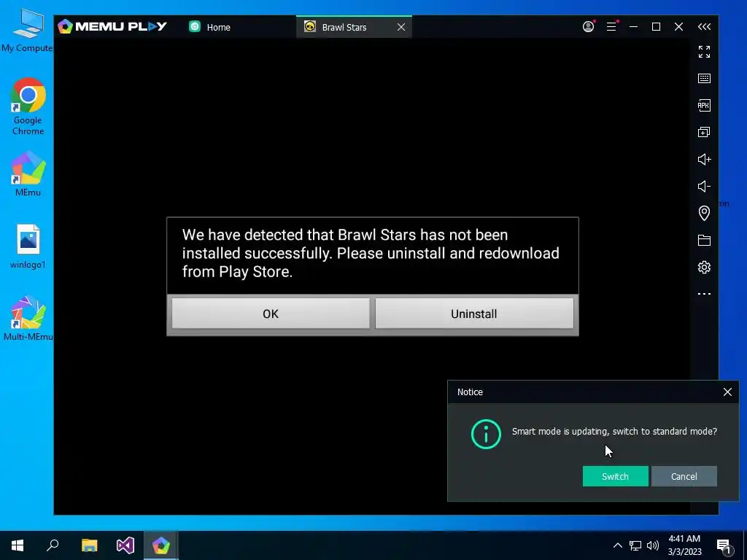Viewport: 747px width, 560px height.
Task: Open the taskbar clock showing 4:41 AM
Action: point(684,545)
